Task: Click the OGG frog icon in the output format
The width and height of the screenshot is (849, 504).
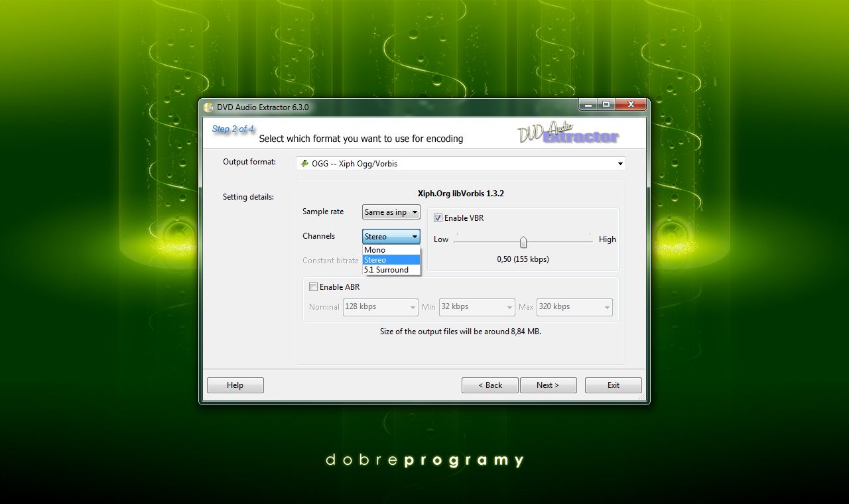Action: [x=304, y=163]
